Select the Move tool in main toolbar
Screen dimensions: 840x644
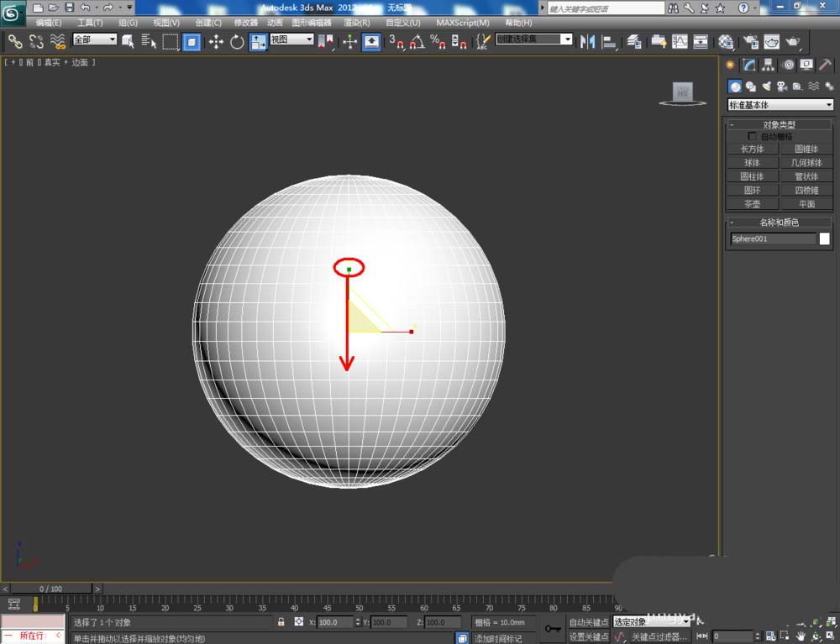[216, 41]
